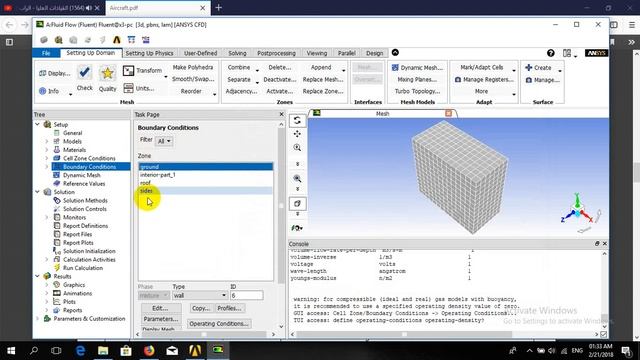The width and height of the screenshot is (640, 360).
Task: Click the rotate view tool
Action: click(x=297, y=120)
